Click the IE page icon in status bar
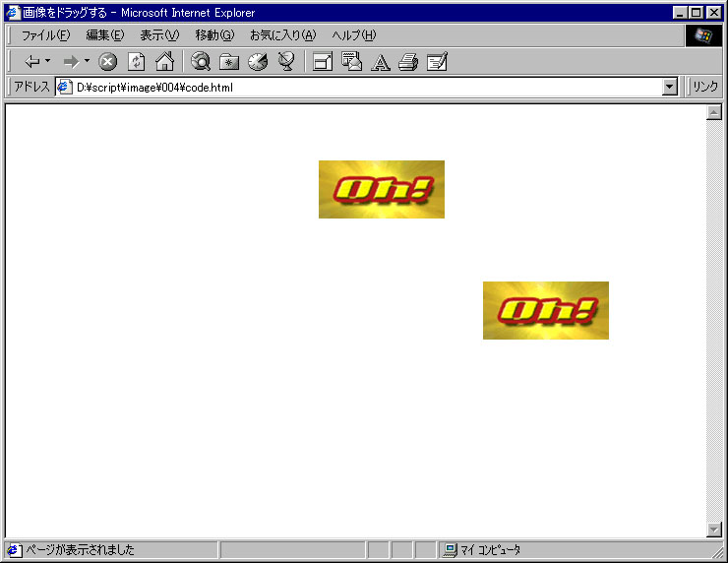 [14, 550]
